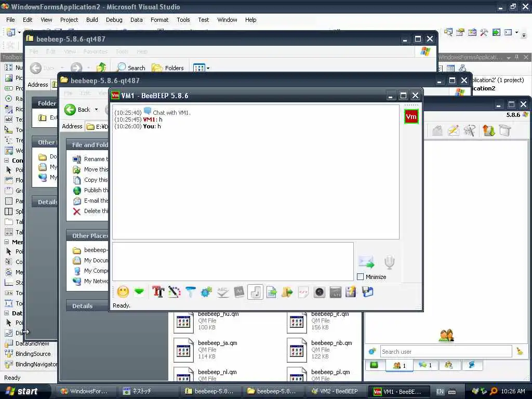
Task: Click the message input box in VM1 chat
Action: pos(233,262)
